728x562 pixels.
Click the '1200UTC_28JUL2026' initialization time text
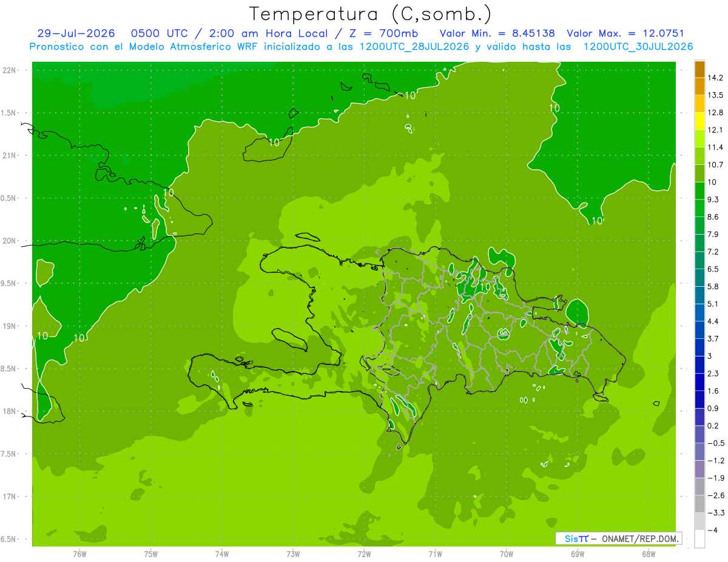pyautogui.click(x=415, y=47)
